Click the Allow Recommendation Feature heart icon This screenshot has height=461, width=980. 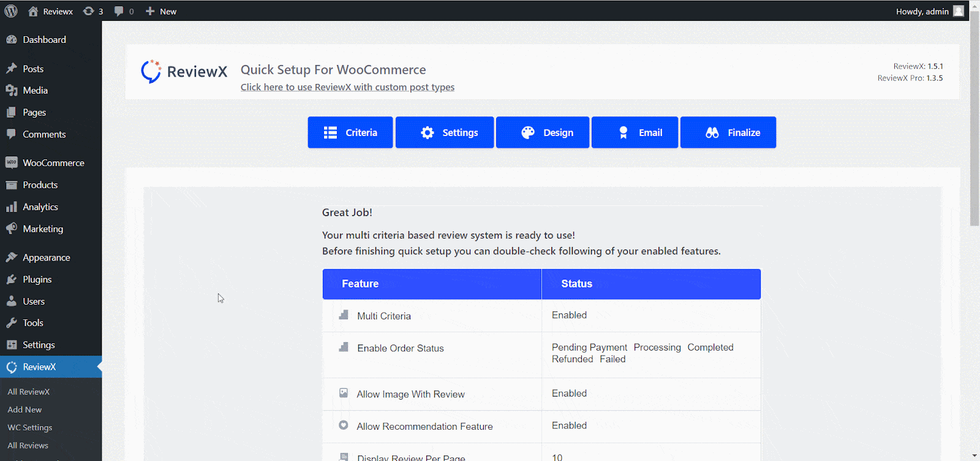coord(344,425)
